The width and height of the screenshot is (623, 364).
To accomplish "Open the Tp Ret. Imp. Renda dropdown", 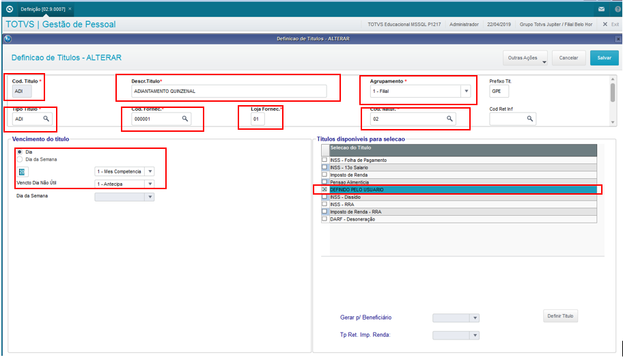I will 475,335.
